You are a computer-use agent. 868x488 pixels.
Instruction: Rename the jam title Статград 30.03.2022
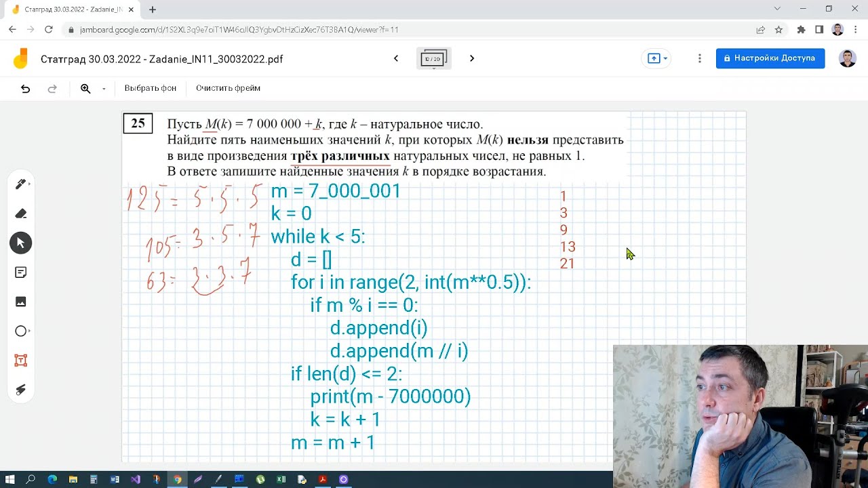click(x=161, y=59)
